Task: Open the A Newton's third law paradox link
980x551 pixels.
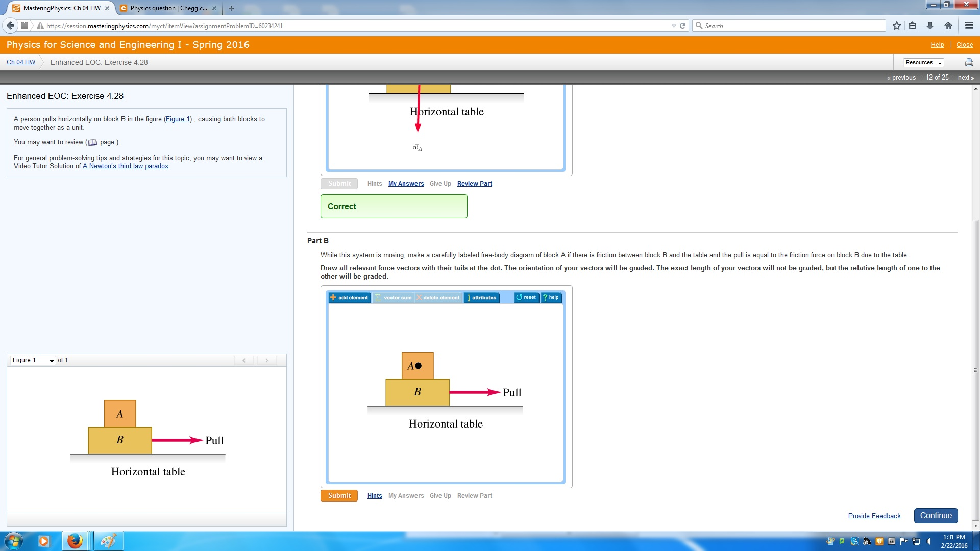Action: (125, 166)
